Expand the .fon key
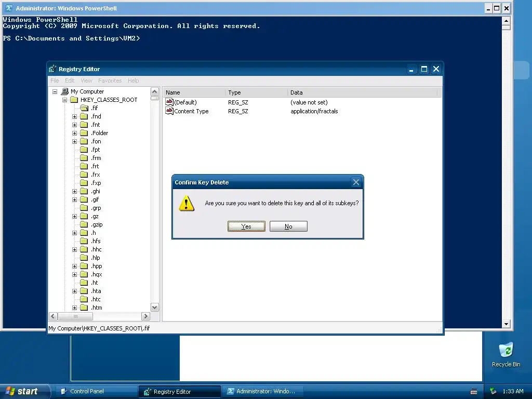The height and width of the screenshot is (399, 532). tap(74, 141)
